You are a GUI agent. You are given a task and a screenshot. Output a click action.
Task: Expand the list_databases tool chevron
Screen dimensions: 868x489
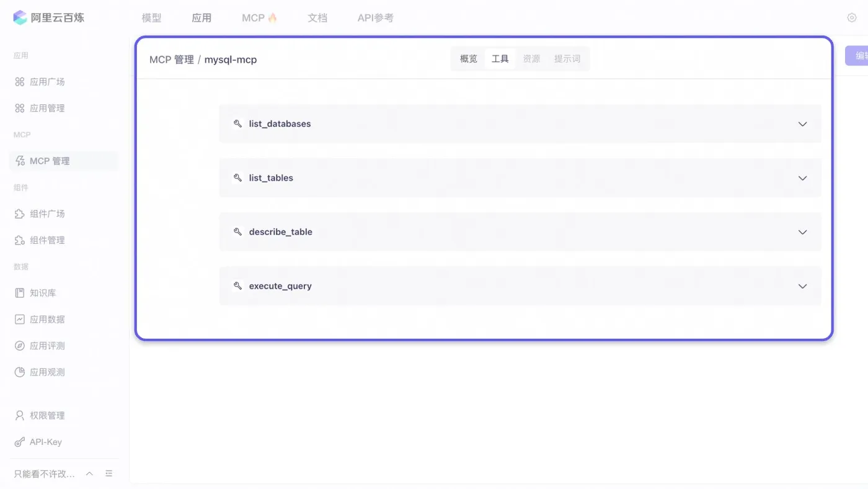click(x=802, y=124)
